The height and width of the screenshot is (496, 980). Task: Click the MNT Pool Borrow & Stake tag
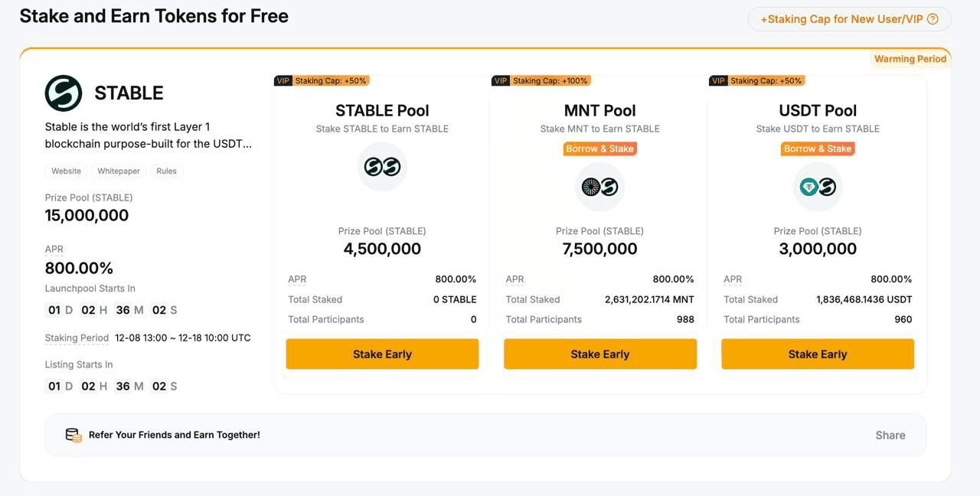coord(599,148)
